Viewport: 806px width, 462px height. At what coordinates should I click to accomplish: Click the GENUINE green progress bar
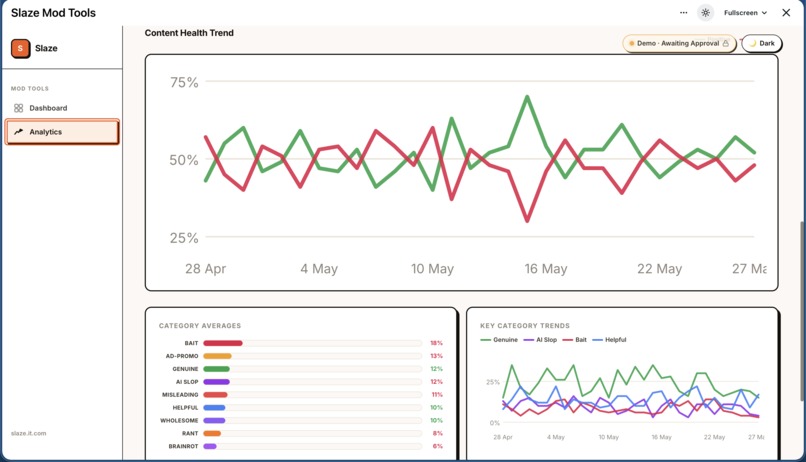tap(216, 368)
